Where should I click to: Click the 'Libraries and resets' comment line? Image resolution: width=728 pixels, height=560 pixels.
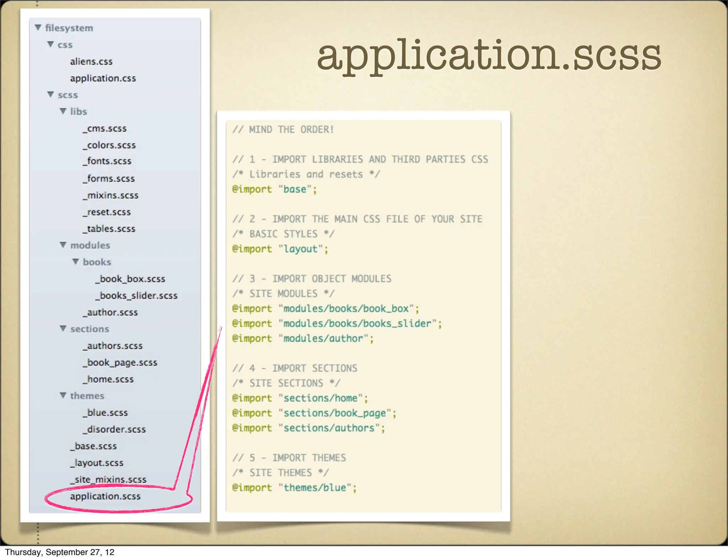click(x=306, y=174)
